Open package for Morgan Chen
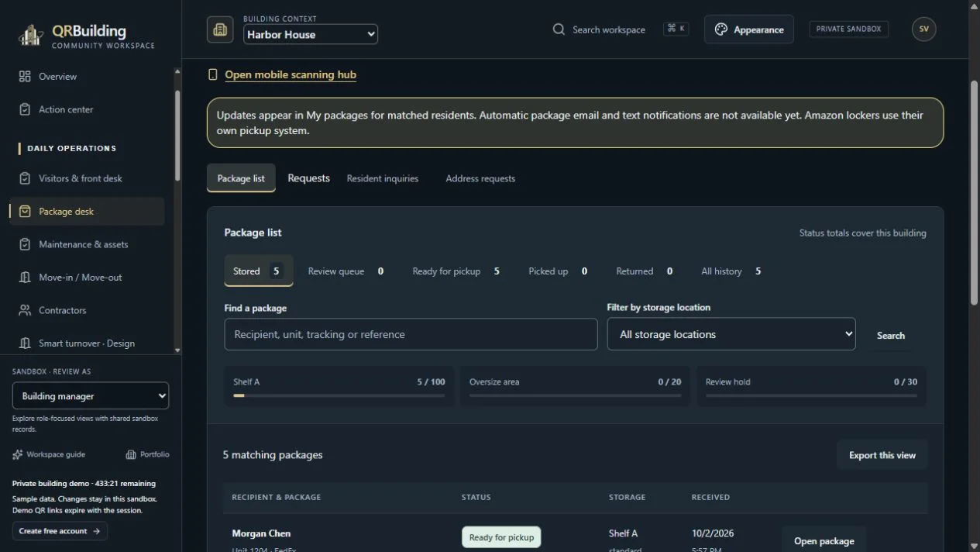The width and height of the screenshot is (980, 552). pos(824,540)
